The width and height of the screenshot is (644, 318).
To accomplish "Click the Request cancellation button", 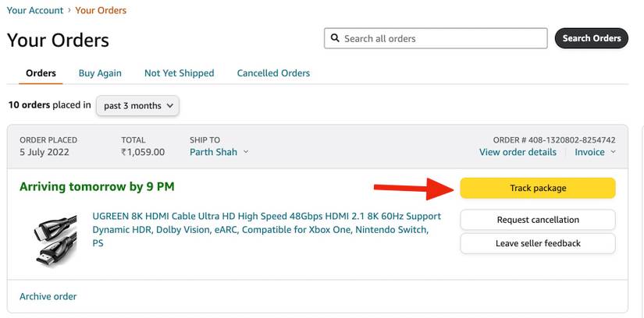I will pos(538,220).
